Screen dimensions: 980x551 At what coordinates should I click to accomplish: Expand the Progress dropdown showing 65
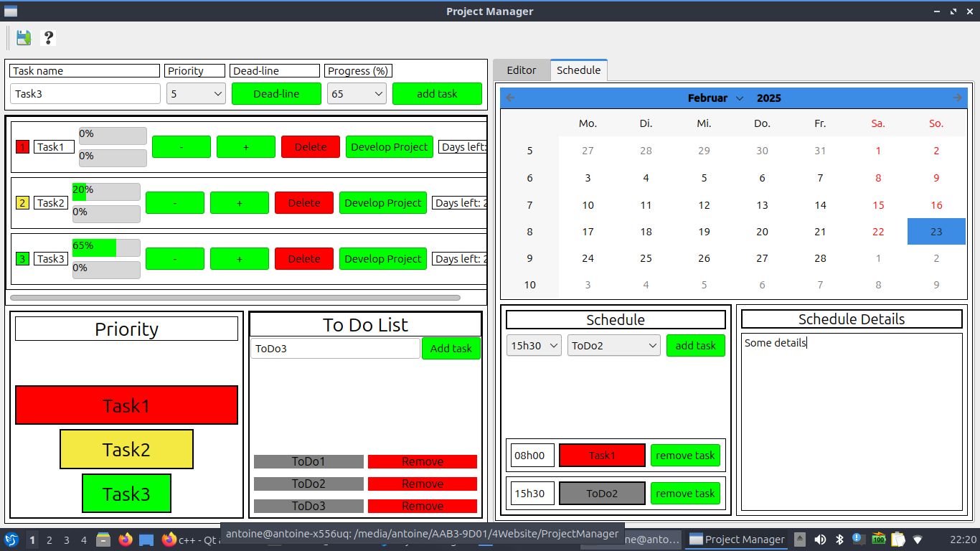pyautogui.click(x=357, y=94)
